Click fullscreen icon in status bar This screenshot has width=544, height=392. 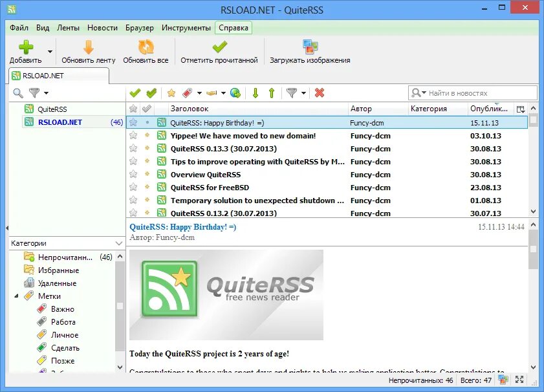click(x=519, y=380)
